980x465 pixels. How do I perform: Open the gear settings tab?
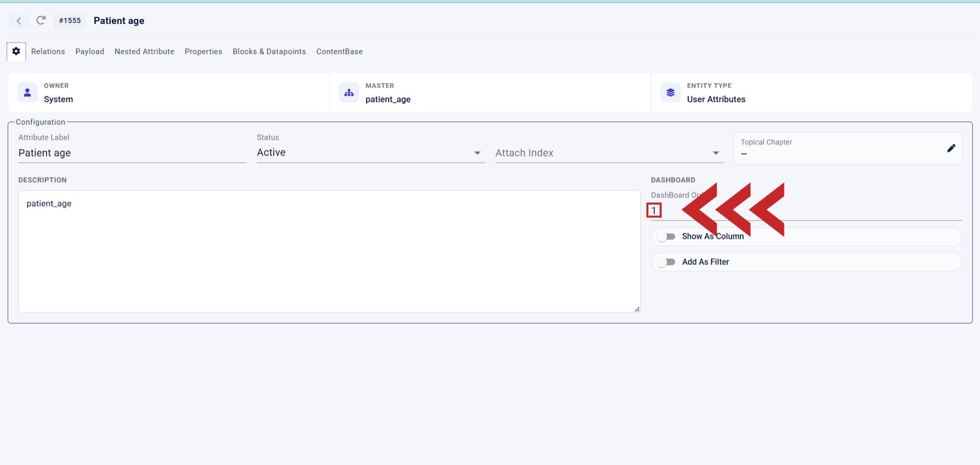(x=16, y=52)
